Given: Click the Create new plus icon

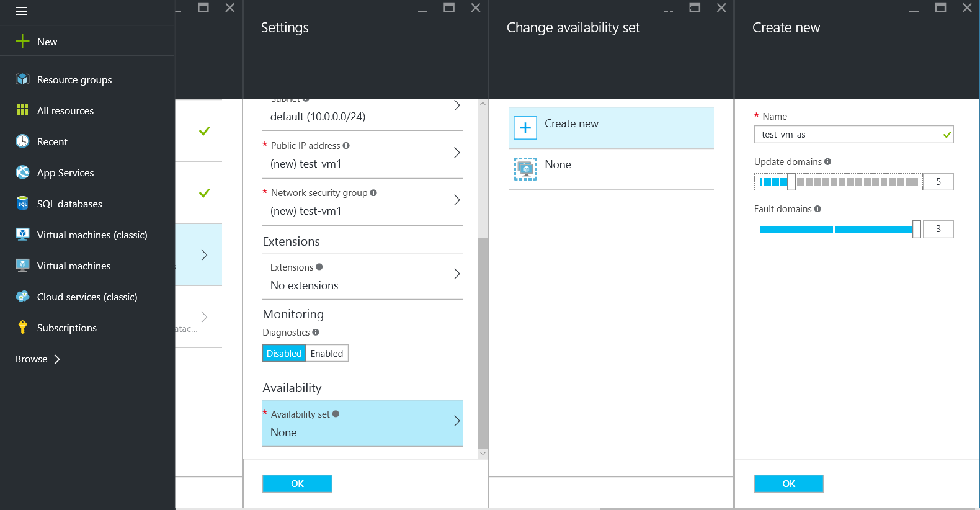Looking at the screenshot, I should [x=525, y=128].
